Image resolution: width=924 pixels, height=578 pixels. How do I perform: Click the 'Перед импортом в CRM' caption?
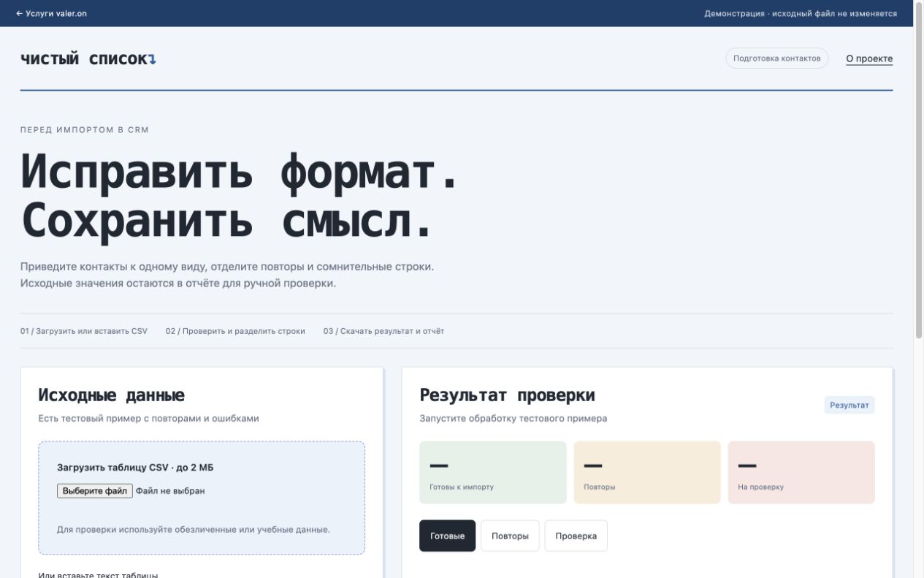click(x=85, y=130)
